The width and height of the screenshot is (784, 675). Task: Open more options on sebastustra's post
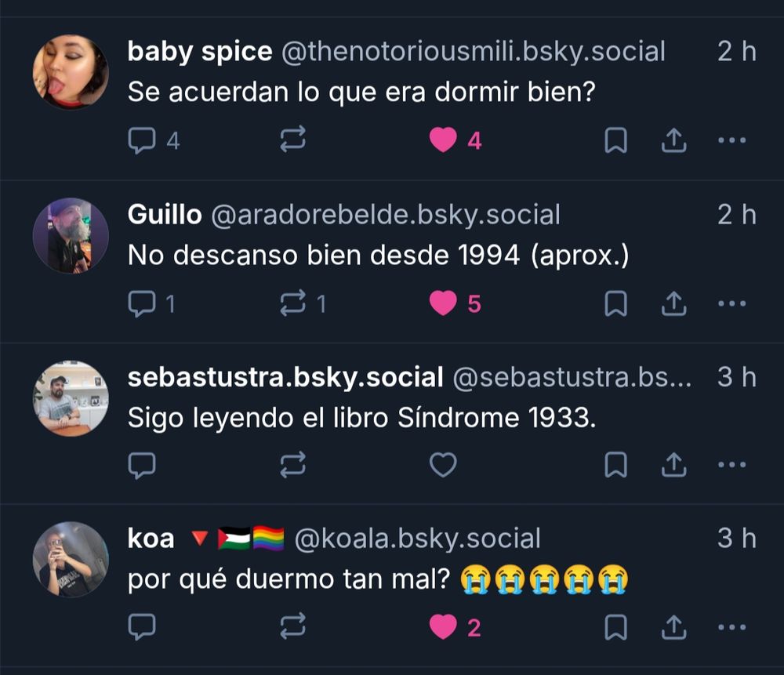731,464
